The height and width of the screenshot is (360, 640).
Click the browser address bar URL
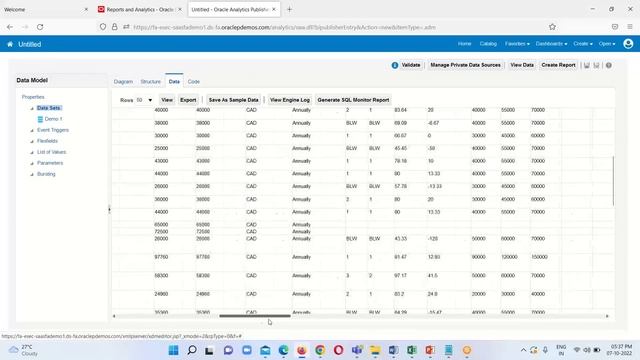(x=284, y=27)
